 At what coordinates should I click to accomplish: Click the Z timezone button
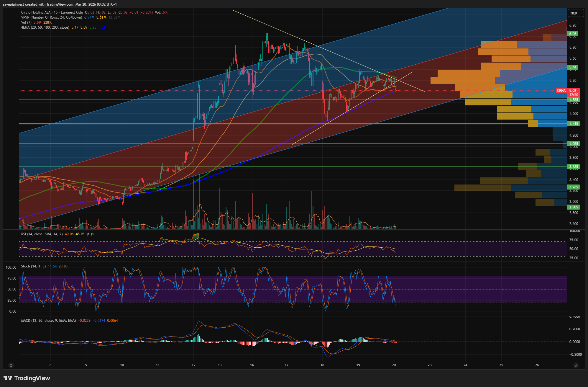(x=11, y=365)
